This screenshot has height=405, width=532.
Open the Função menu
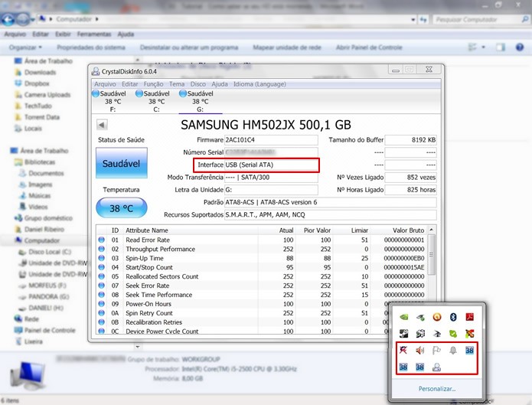coord(153,83)
